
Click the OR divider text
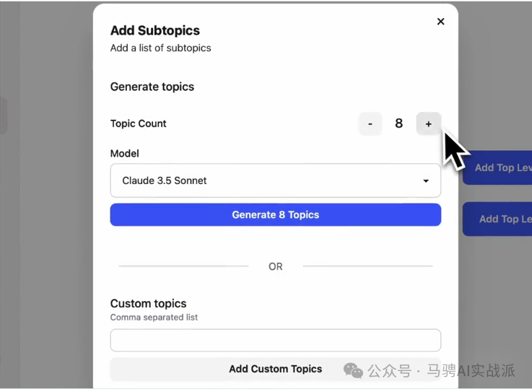click(x=275, y=266)
